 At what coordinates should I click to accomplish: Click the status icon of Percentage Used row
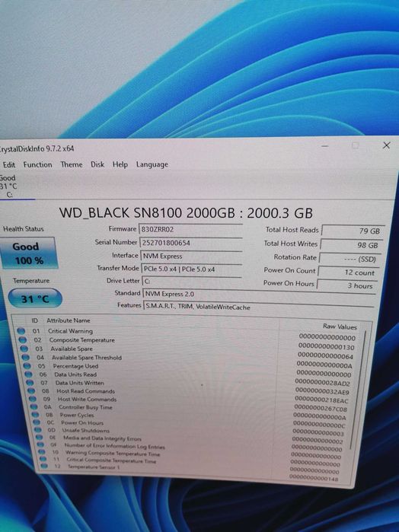coord(27,366)
